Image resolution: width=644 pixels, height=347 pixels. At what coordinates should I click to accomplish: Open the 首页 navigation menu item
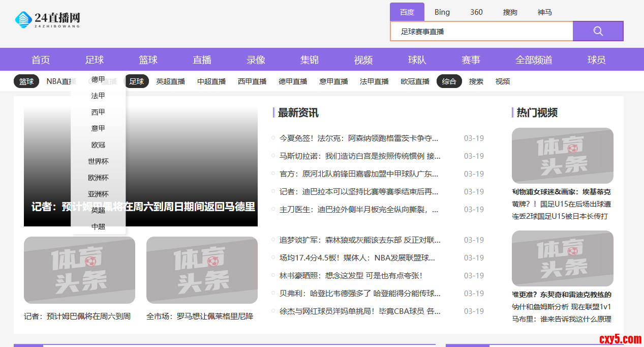[40, 60]
